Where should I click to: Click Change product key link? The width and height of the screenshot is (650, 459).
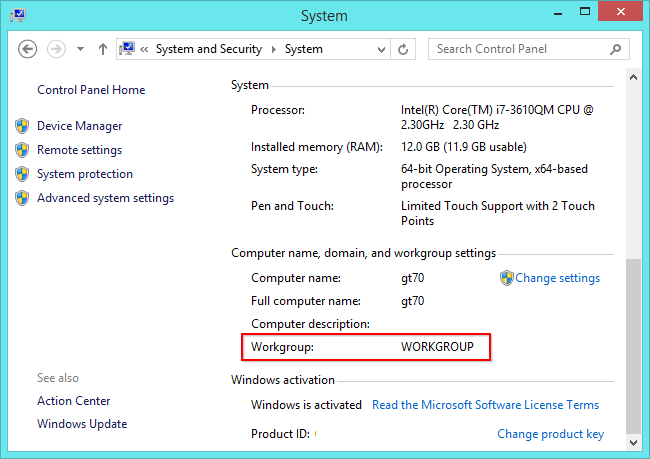pos(550,434)
